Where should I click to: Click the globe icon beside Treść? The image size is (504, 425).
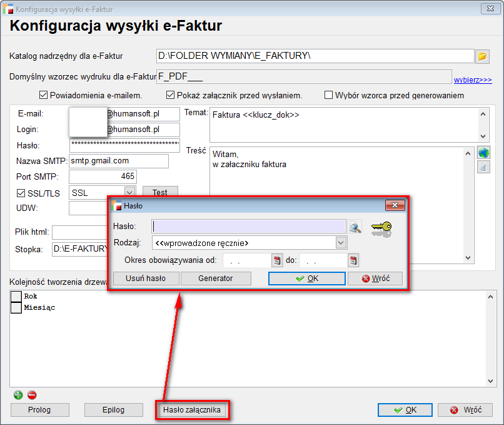pos(483,152)
